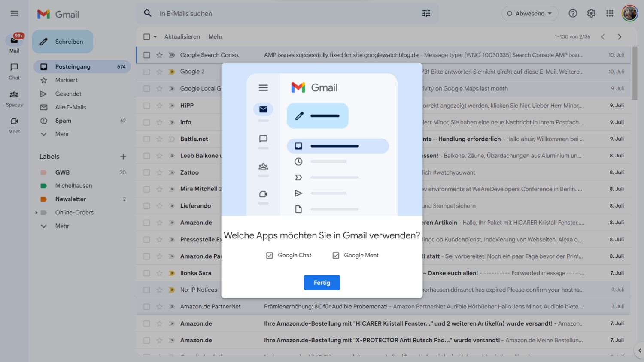The width and height of the screenshot is (644, 362).
Task: Expand Mehr under the Labels section
Action: click(62, 226)
